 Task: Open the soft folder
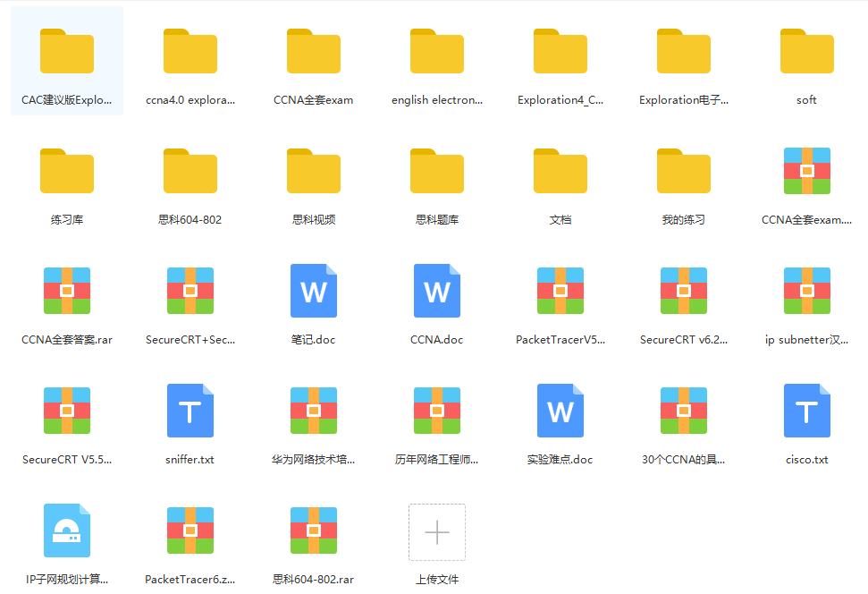(806, 52)
